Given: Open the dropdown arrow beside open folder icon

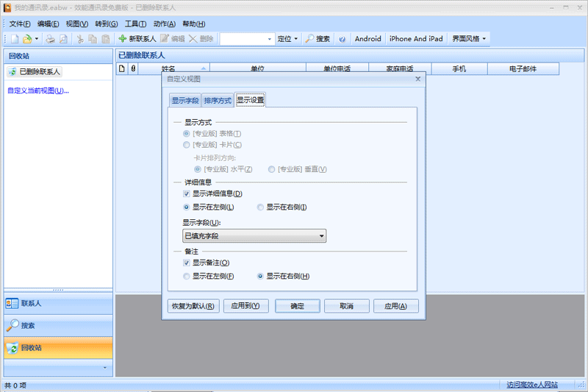Looking at the screenshot, I should point(37,39).
